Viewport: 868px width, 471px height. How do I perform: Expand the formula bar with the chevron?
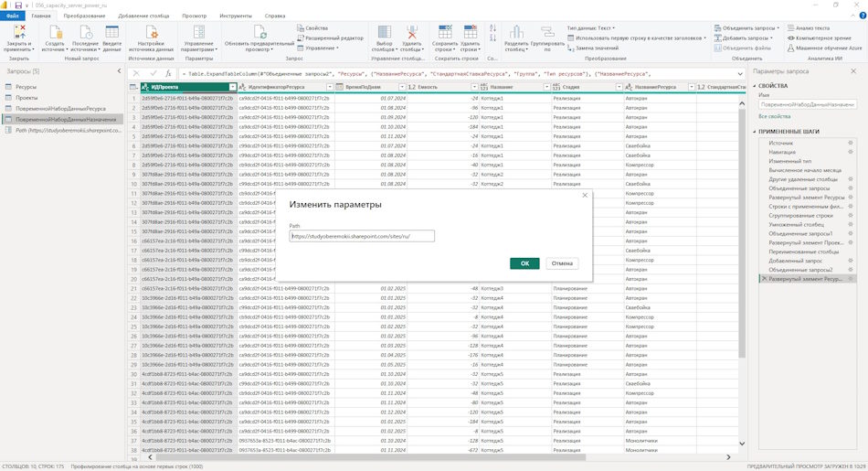(740, 74)
